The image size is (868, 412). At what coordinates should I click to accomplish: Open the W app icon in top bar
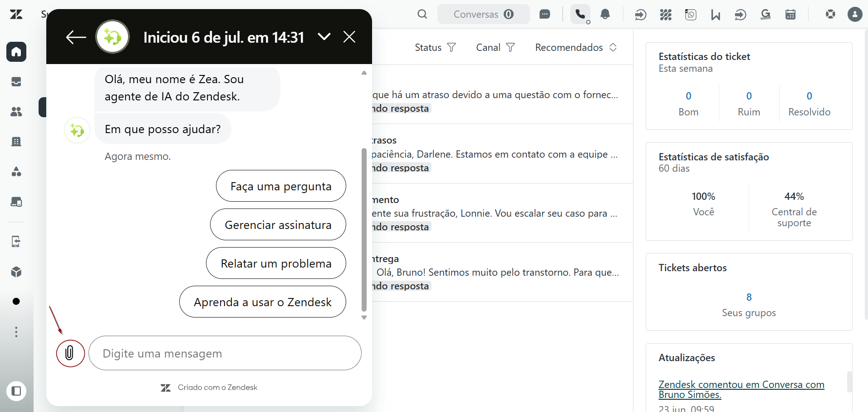tap(716, 15)
